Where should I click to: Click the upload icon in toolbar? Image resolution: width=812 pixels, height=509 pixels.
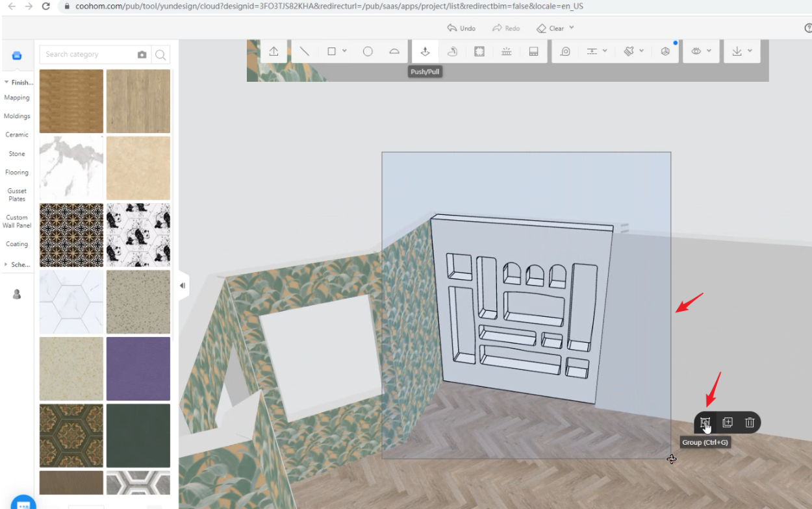(273, 51)
